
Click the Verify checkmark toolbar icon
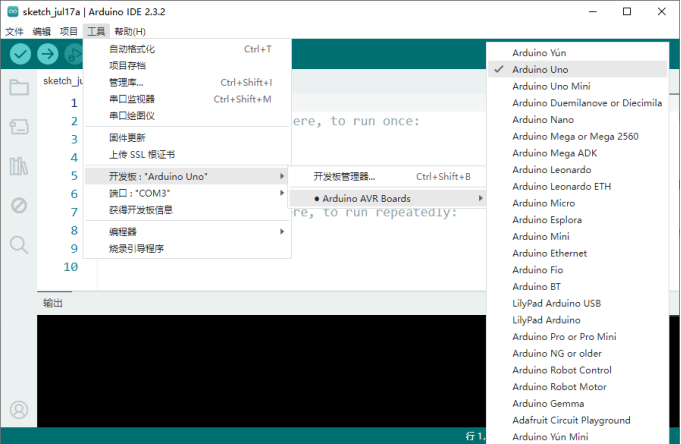[x=20, y=54]
